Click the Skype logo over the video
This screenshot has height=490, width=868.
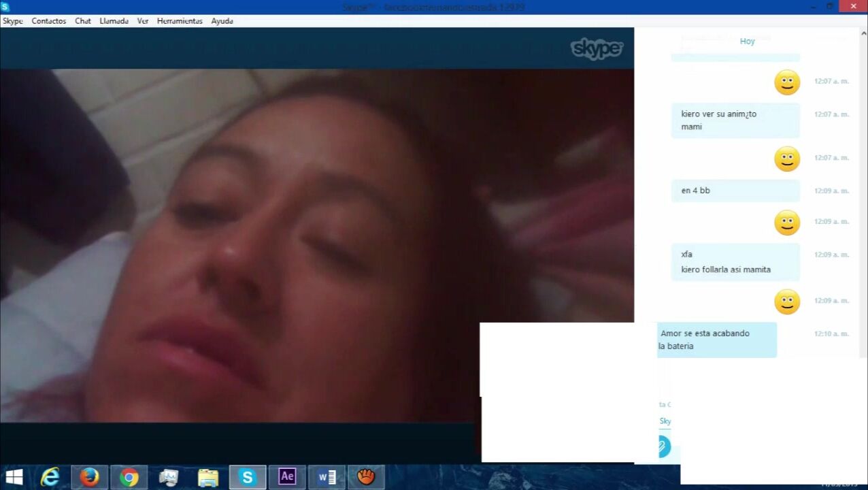point(597,49)
